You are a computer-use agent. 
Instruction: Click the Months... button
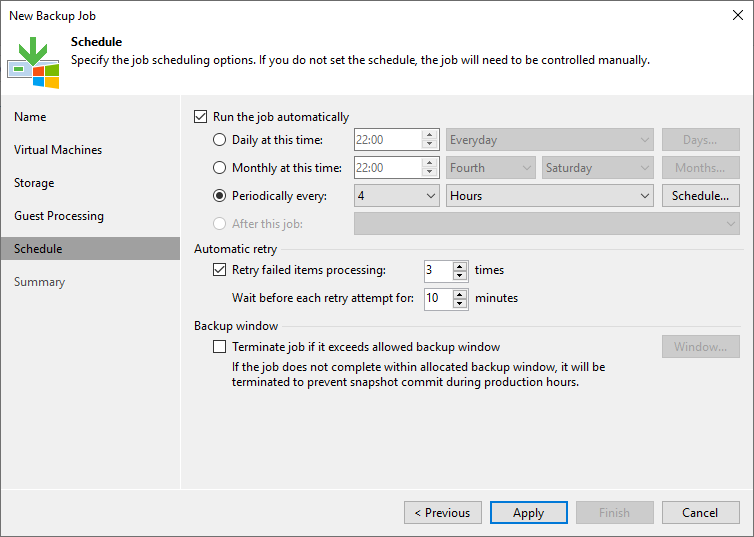701,168
